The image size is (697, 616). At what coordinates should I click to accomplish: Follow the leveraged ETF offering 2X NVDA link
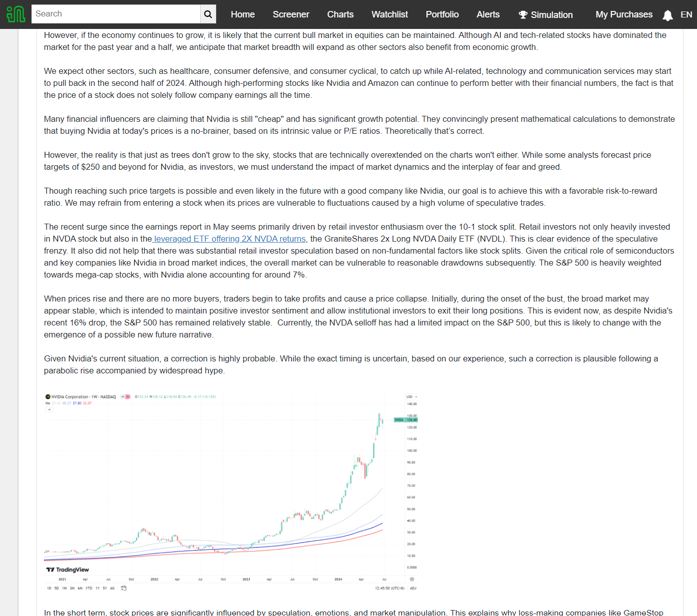230,239
